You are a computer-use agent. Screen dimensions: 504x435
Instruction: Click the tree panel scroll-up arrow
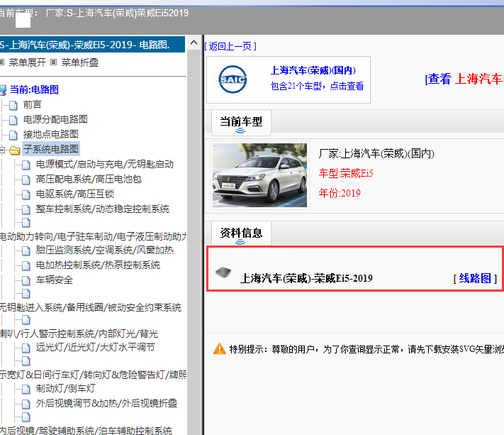pos(194,43)
